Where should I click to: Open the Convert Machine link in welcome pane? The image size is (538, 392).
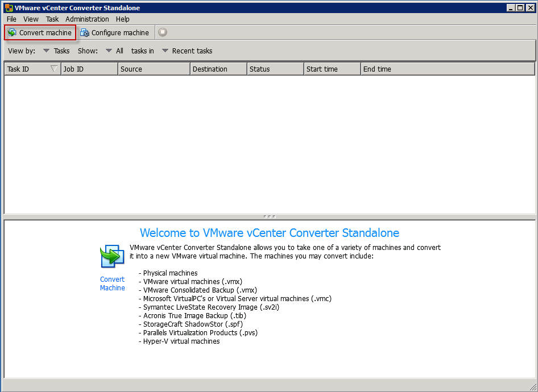coord(112,283)
